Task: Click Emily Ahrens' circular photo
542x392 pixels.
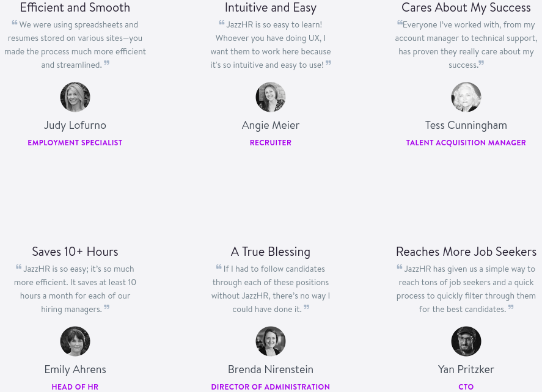Action: pos(75,341)
